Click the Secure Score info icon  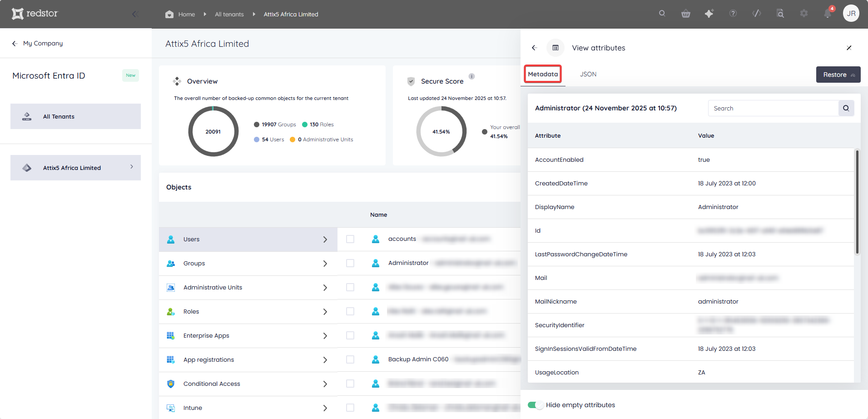[x=472, y=76]
